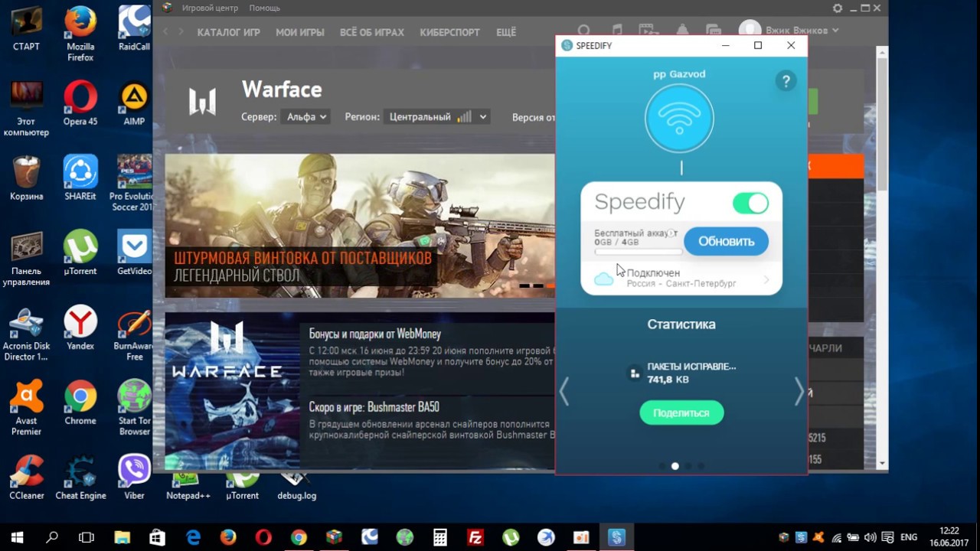Image resolution: width=980 pixels, height=551 pixels.
Task: Open CCleaner desktop shortcut
Action: [x=26, y=478]
